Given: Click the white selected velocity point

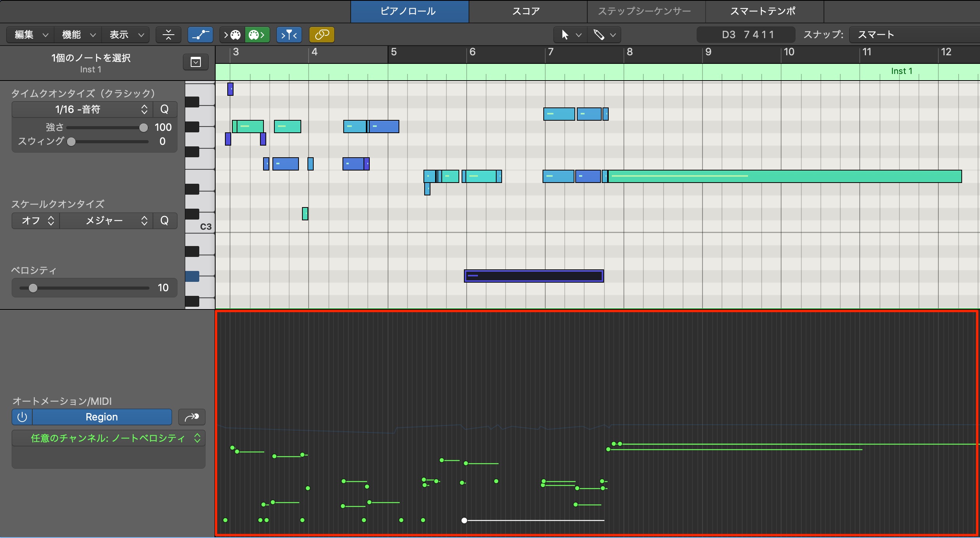Looking at the screenshot, I should pyautogui.click(x=464, y=520).
